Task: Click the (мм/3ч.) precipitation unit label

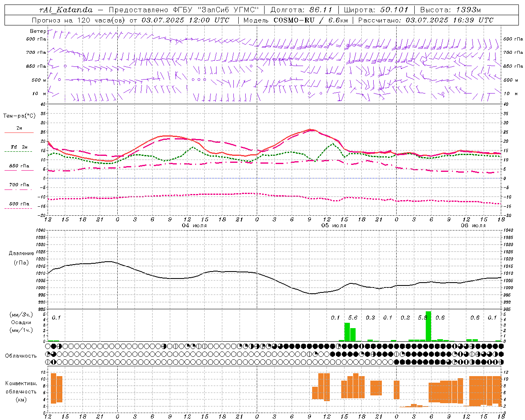Action: (21, 315)
